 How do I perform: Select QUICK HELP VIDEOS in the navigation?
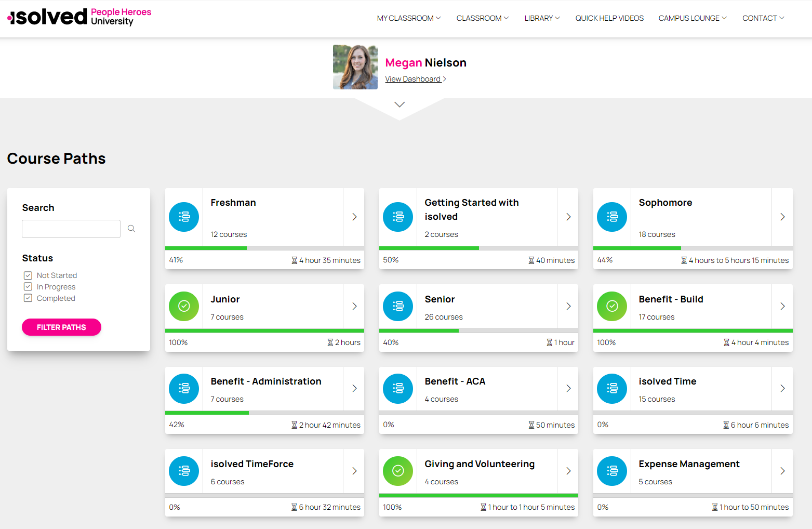pyautogui.click(x=609, y=18)
